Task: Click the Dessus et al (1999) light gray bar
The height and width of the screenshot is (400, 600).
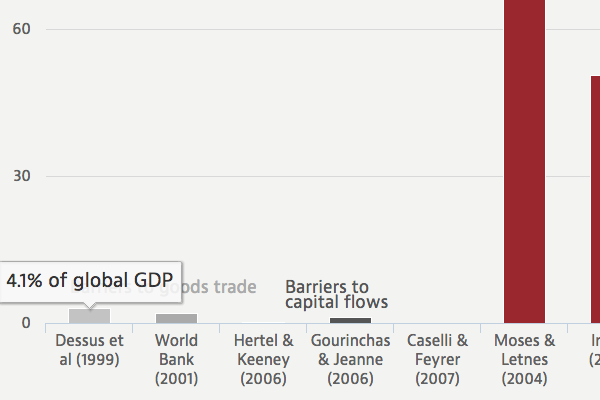Action: [89, 316]
